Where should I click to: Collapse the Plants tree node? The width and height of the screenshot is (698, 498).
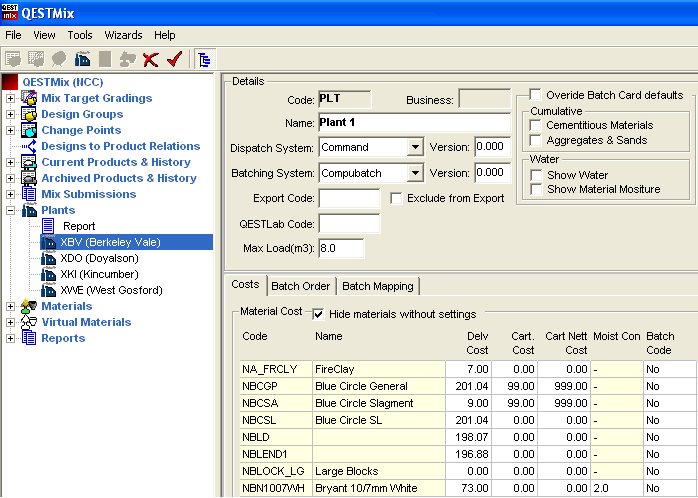coord(11,210)
